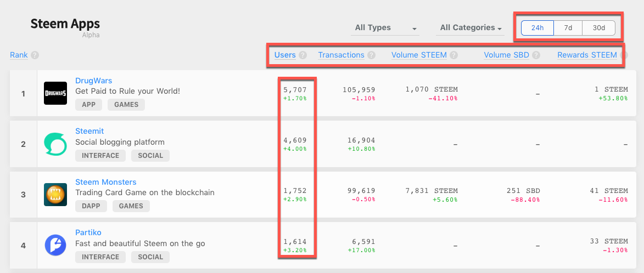Click rank number 1 cell
This screenshot has width=644, height=273.
tap(24, 93)
